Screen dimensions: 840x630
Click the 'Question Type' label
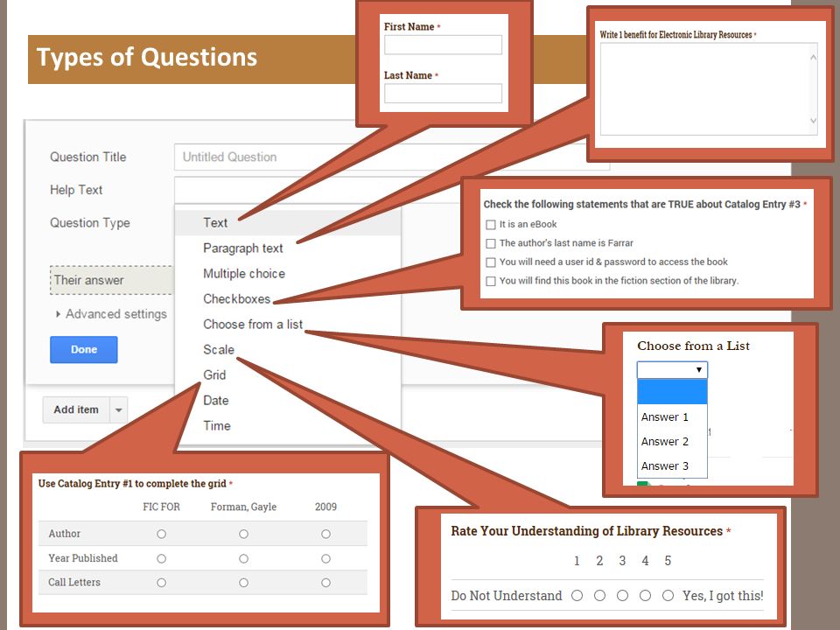90,223
